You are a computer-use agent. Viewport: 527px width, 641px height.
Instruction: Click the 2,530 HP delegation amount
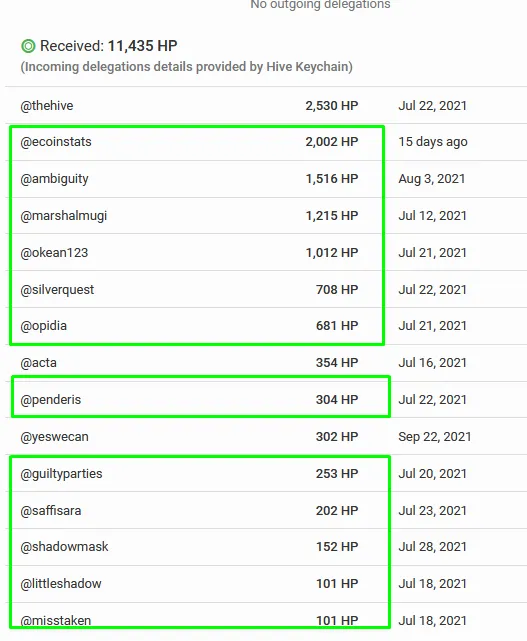332,106
